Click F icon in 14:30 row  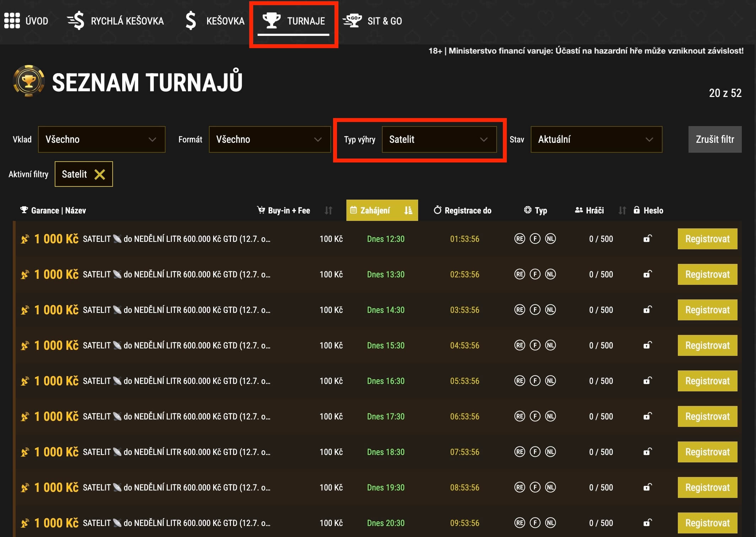pos(535,310)
